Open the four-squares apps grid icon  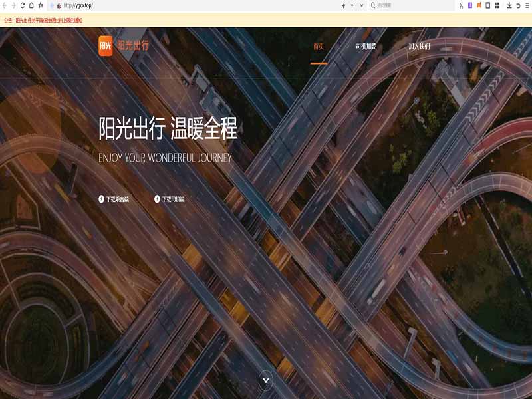[x=497, y=5]
